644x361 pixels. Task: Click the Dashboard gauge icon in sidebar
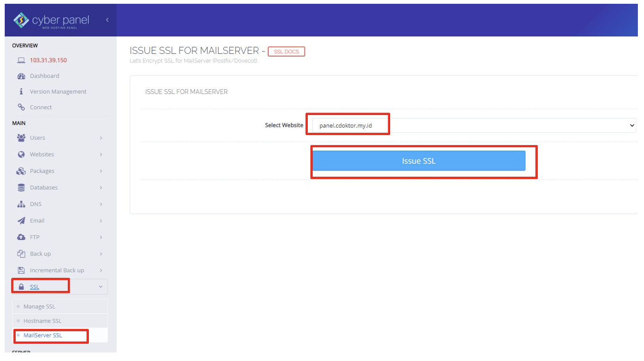(21, 76)
